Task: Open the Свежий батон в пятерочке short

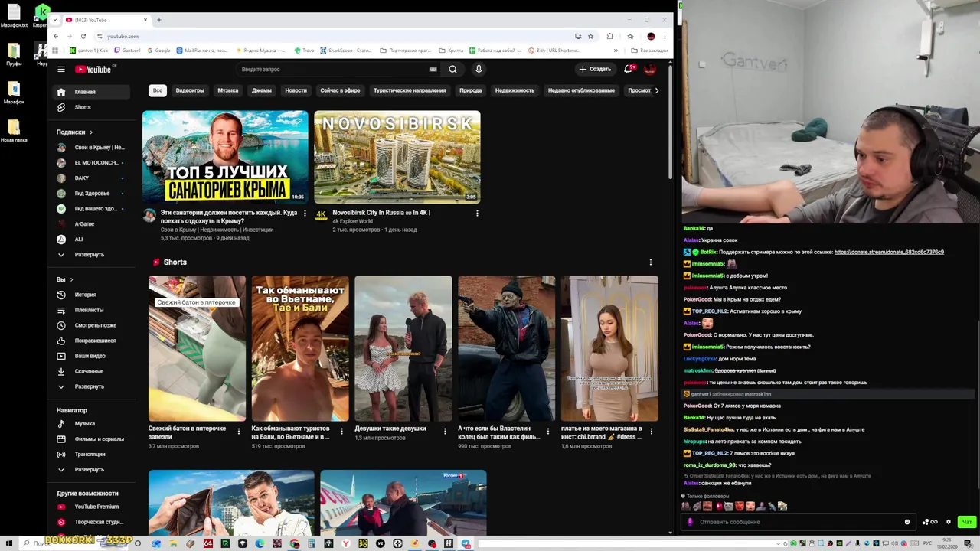Action: [x=197, y=348]
